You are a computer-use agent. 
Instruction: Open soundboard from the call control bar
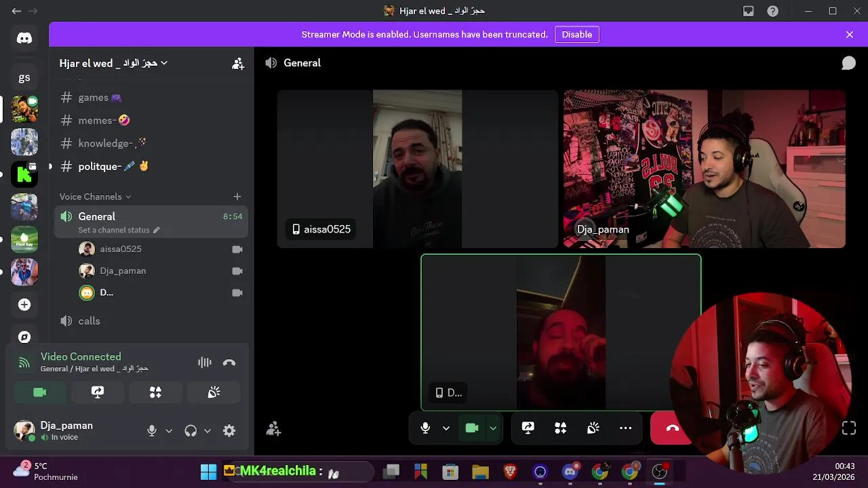click(593, 428)
